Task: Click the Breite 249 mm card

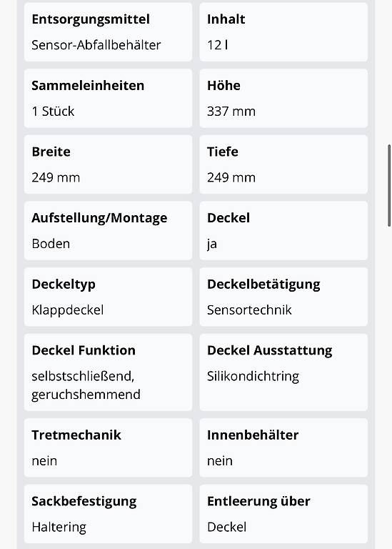Action: coord(108,164)
